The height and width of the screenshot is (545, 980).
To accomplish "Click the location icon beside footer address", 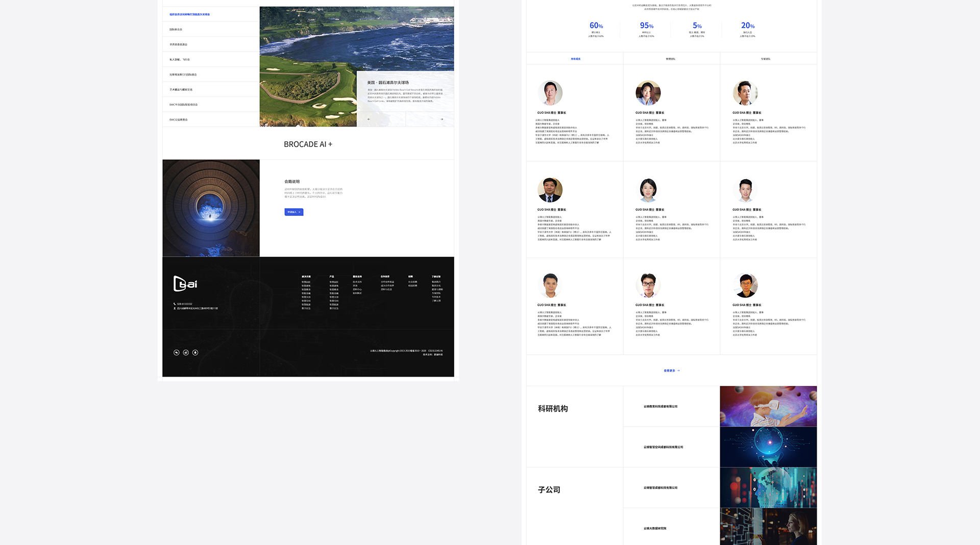I will click(x=175, y=309).
